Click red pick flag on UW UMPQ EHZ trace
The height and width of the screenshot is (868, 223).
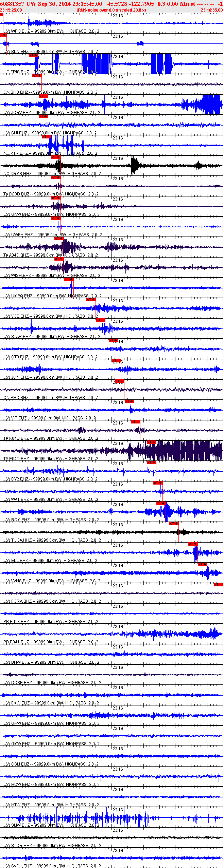point(69,279)
